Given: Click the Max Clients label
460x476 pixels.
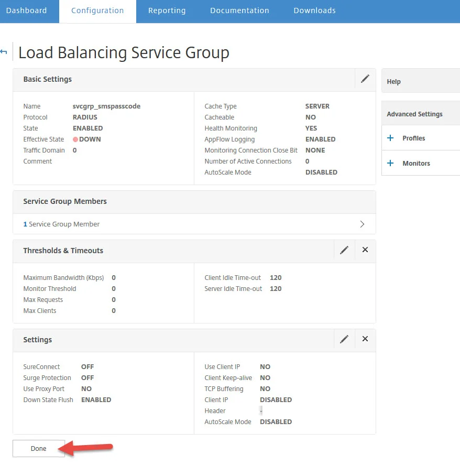Looking at the screenshot, I should (x=40, y=310).
